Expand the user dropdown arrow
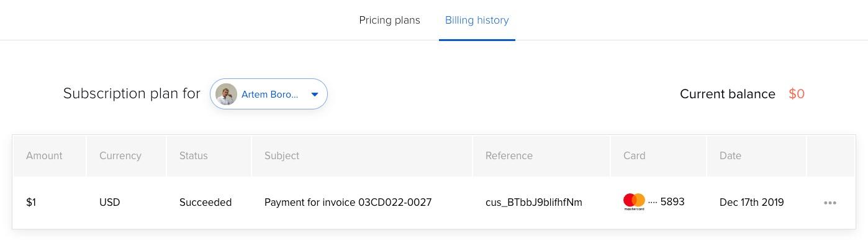 (315, 95)
